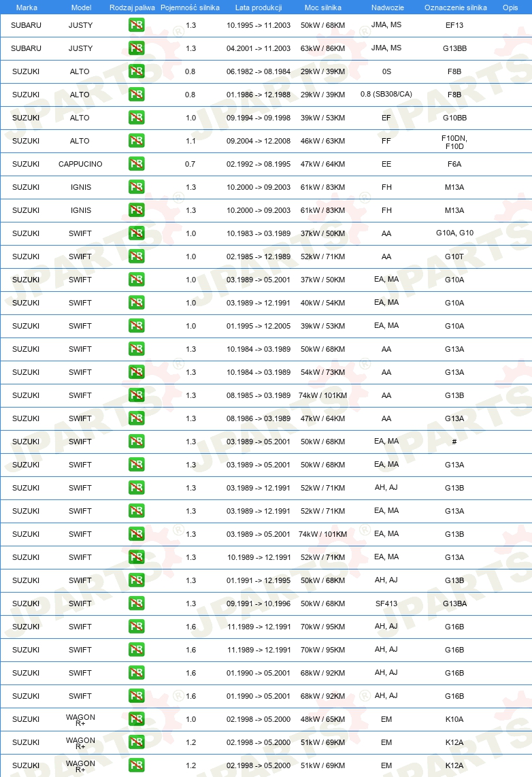Click fuel icon in Swift 03.1989 AH, AJ G13B row

click(136, 488)
